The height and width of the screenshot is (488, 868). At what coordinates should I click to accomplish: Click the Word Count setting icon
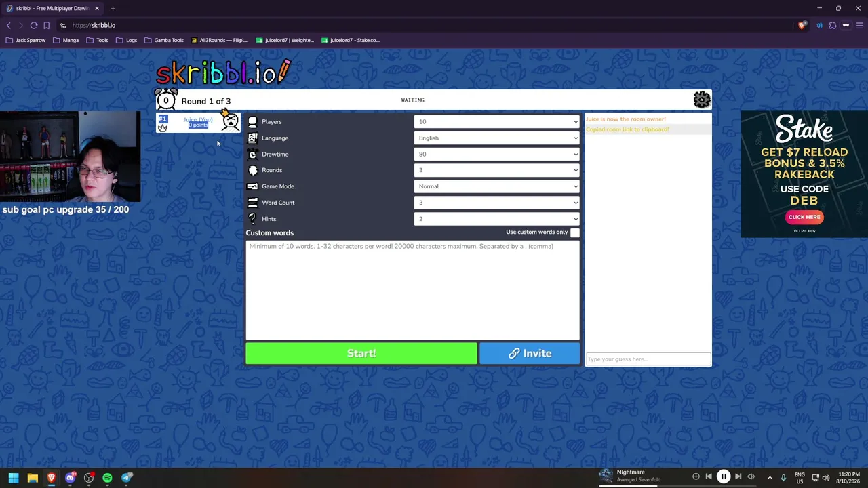(x=252, y=203)
